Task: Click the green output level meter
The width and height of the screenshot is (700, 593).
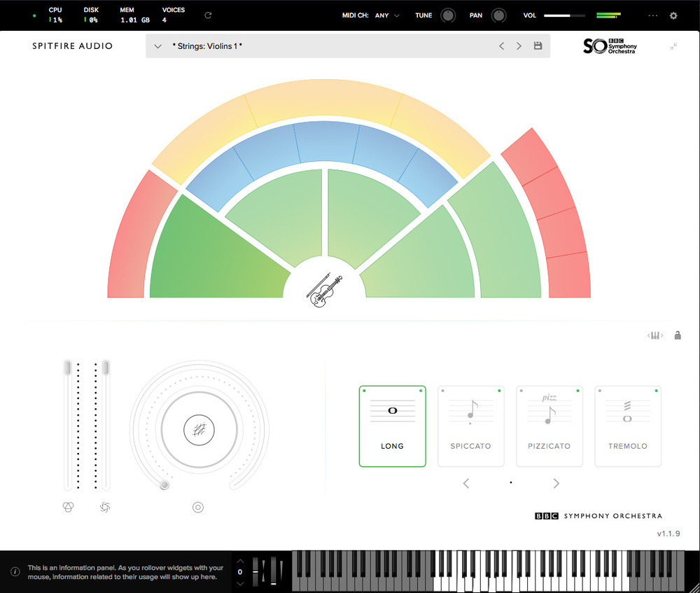Action: [608, 15]
